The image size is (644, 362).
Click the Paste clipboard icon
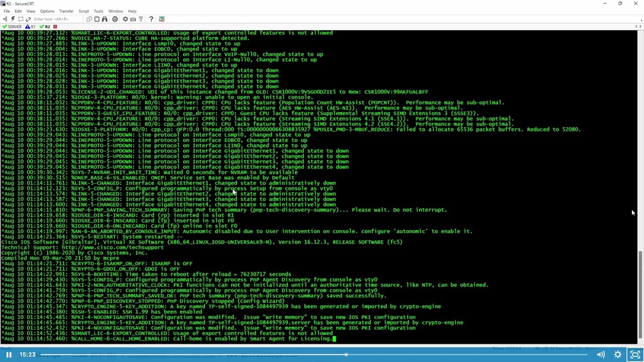[x=97, y=19]
